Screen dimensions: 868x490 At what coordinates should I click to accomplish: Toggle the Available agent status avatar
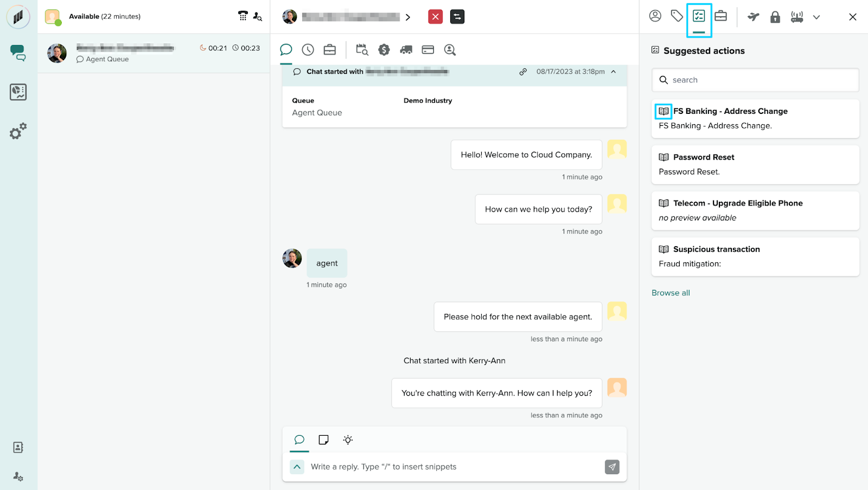coord(53,17)
